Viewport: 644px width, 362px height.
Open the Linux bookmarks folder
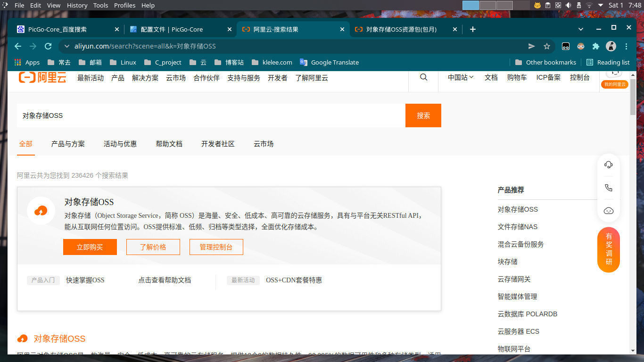(123, 62)
